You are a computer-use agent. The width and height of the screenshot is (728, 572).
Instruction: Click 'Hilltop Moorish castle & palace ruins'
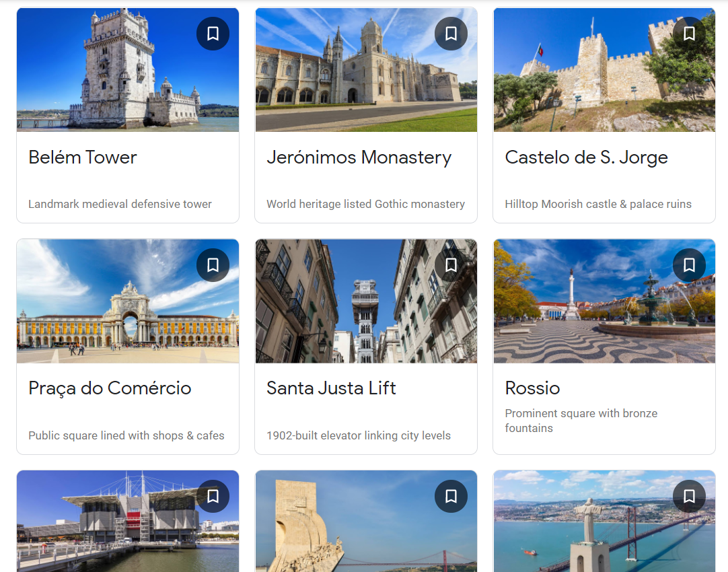tap(598, 204)
